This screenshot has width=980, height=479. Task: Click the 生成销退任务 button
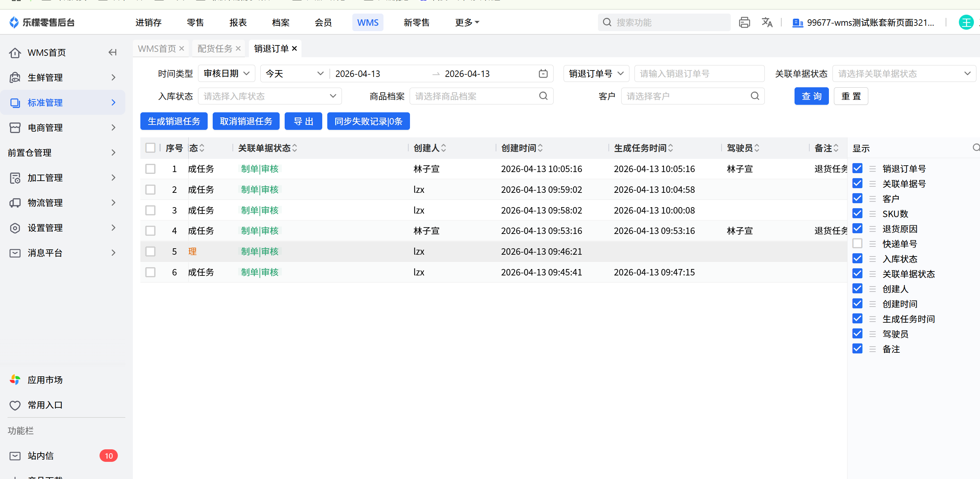pos(173,121)
